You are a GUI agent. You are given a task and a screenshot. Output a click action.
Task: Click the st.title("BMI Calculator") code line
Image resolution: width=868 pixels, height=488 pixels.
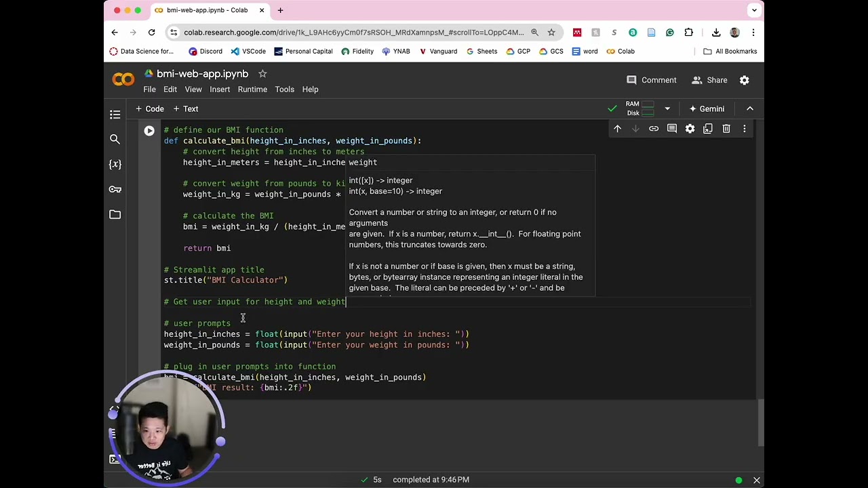[226, 280]
